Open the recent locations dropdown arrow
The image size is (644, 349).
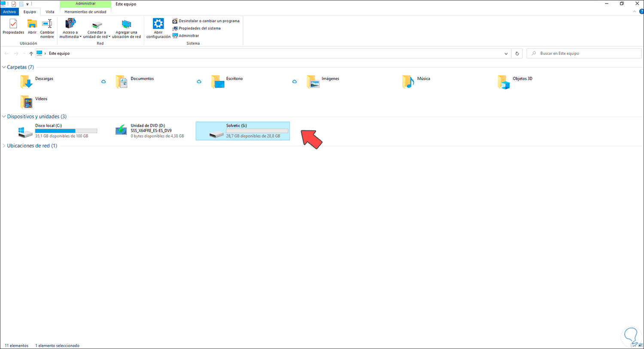point(24,54)
